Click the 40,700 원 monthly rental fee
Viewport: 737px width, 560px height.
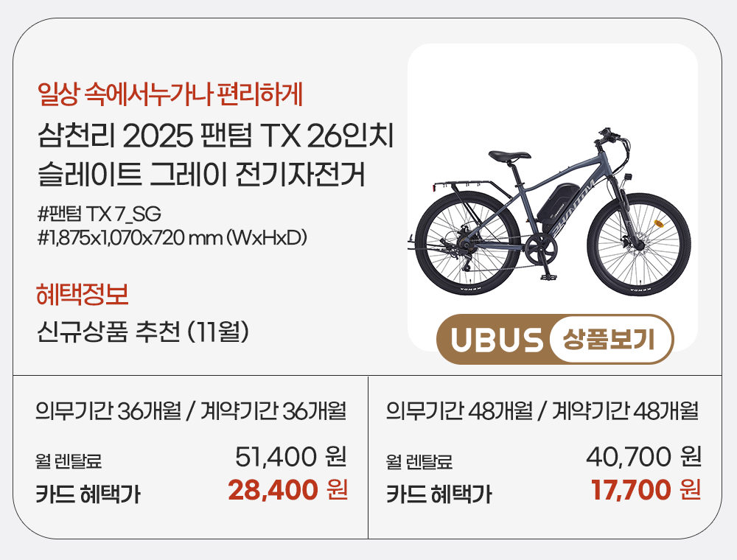643,457
